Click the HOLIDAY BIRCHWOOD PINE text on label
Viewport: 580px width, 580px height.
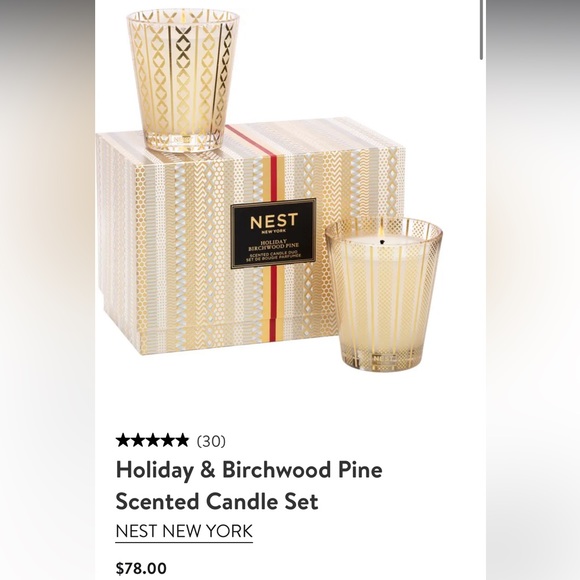(x=273, y=244)
